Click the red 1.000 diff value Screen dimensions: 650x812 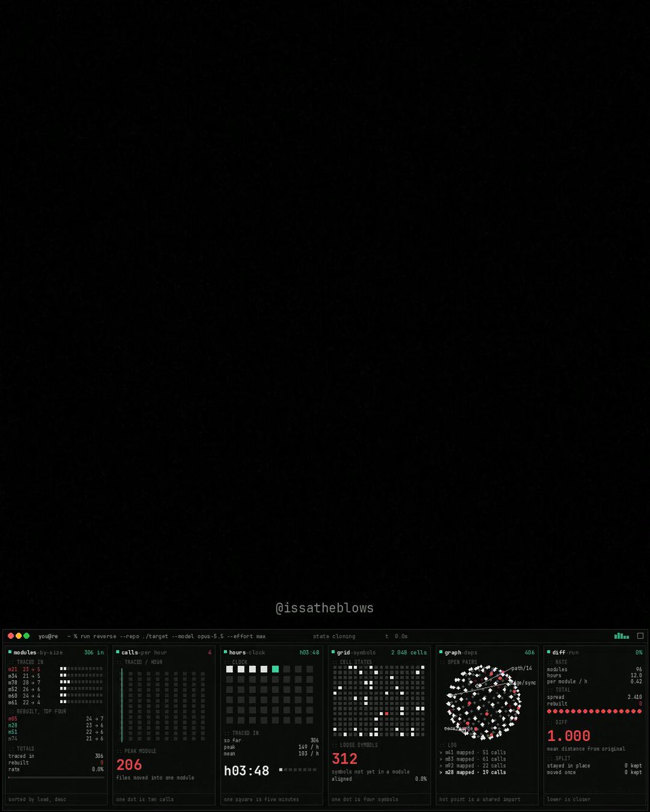(569, 736)
